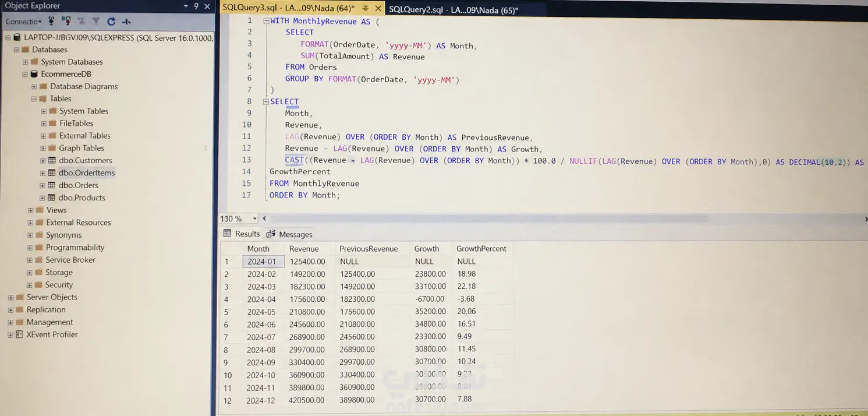868x416 pixels.
Task: Select the 245600.00 PreviousRevenue cell
Action: click(372, 337)
